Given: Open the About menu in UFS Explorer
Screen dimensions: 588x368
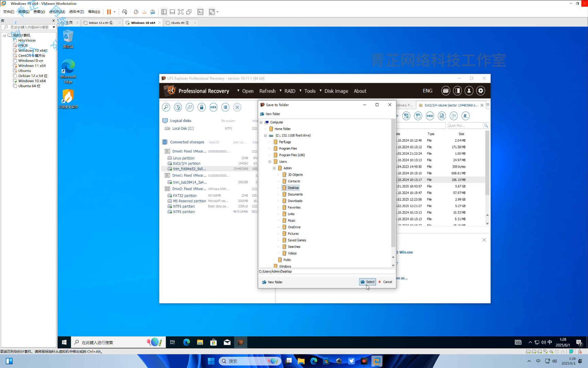Looking at the screenshot, I should coord(360,91).
